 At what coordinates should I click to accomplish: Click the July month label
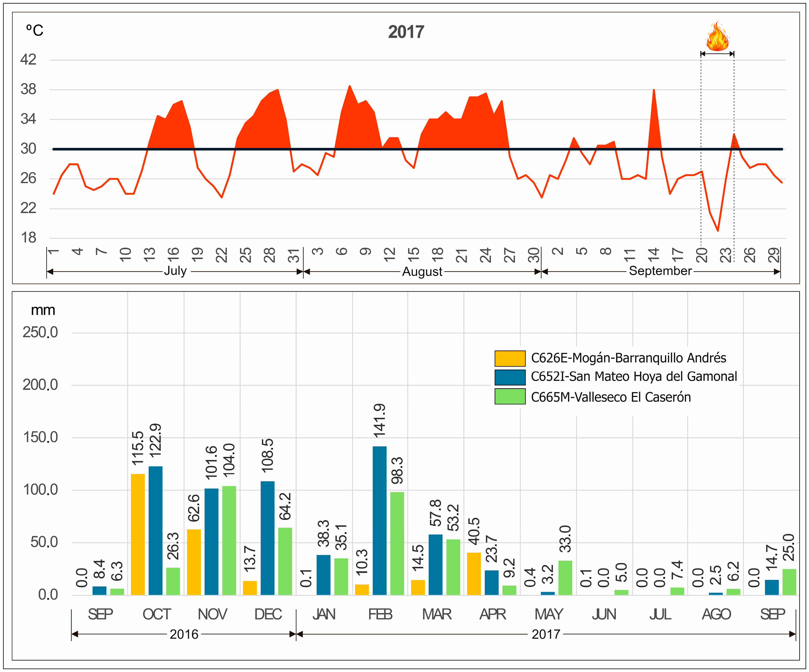[x=175, y=271]
